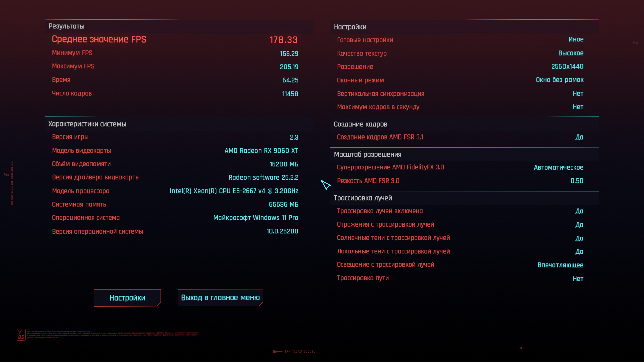This screenshot has height=362, width=644.
Task: Click the Трассировка лучей section header
Action: (x=363, y=198)
